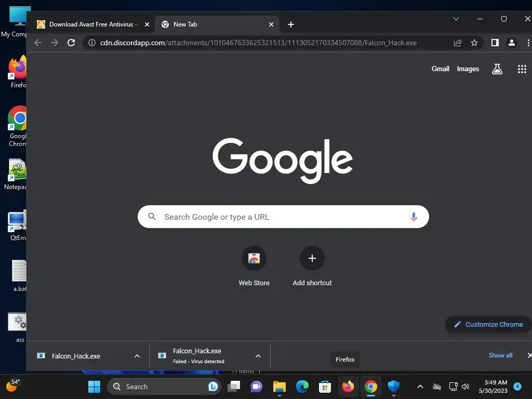This screenshot has height=399, width=532.
Task: Open the notification center badge
Action: tap(517, 387)
